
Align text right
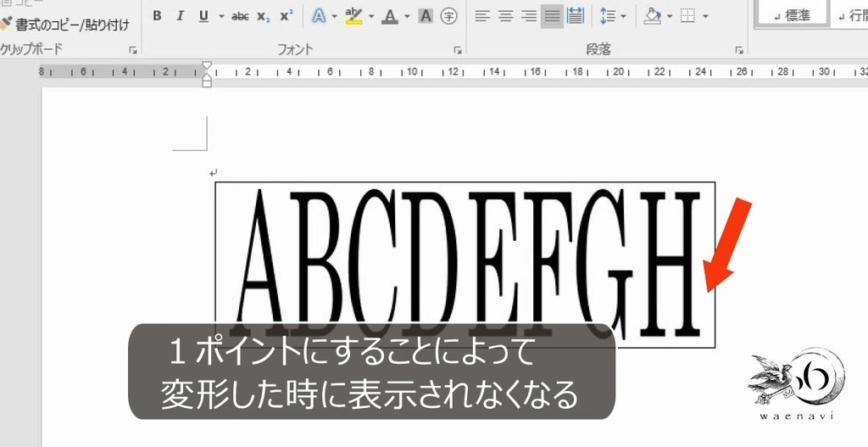coord(529,16)
